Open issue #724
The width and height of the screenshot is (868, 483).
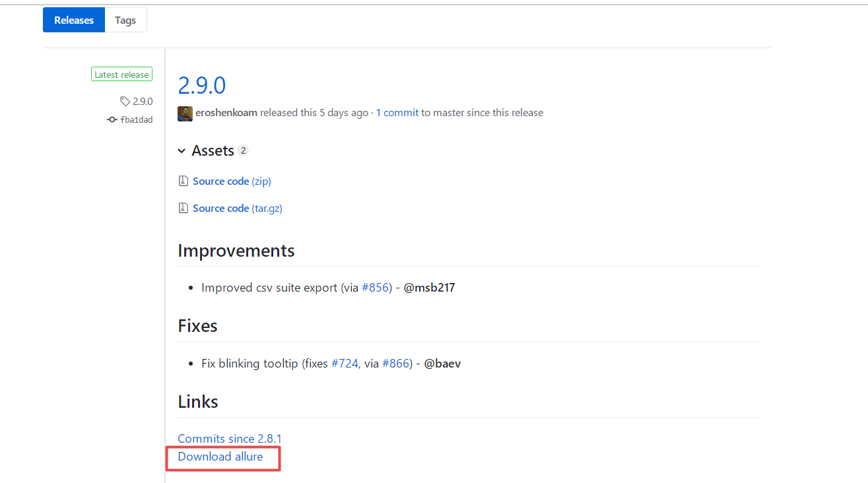345,364
